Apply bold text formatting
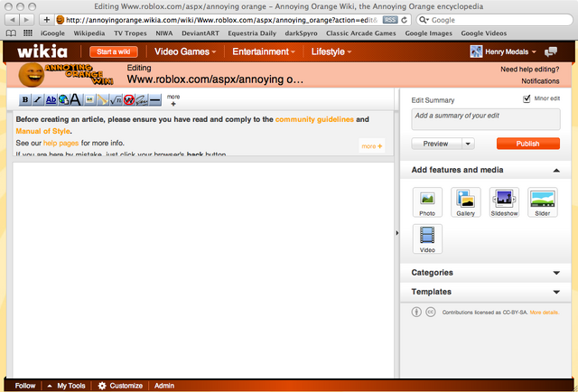 (25, 99)
